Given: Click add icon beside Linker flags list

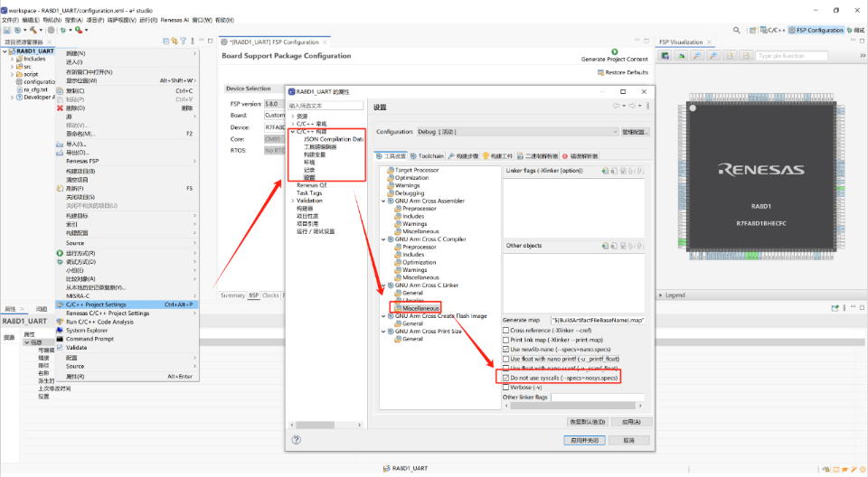Looking at the screenshot, I should pyautogui.click(x=605, y=171).
